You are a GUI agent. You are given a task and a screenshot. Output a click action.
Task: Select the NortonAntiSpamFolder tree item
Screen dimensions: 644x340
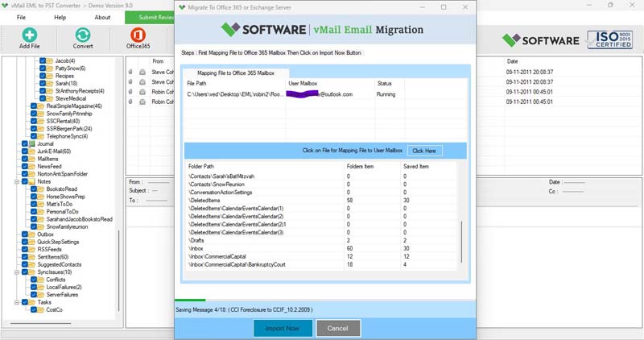(x=63, y=174)
